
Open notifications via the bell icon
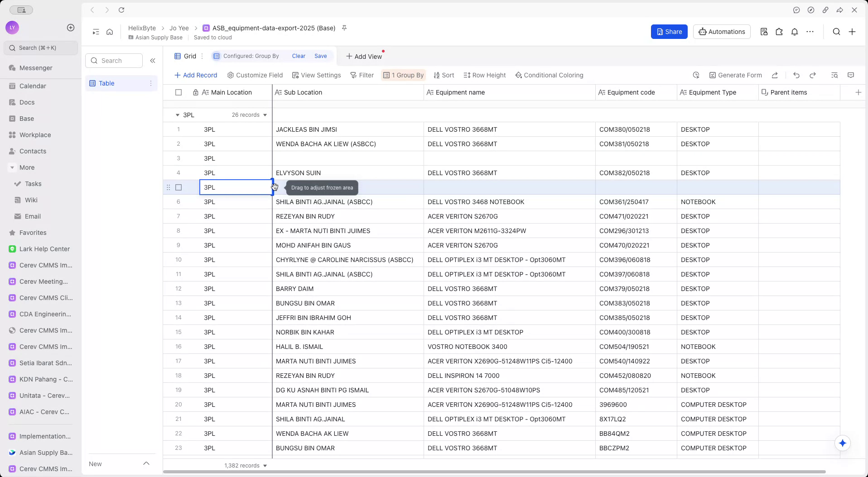795,32
